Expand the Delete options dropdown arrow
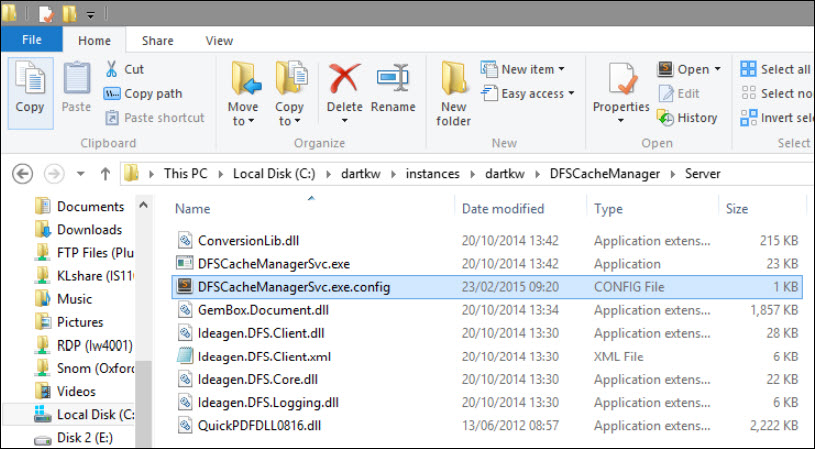The width and height of the screenshot is (815, 449). point(344,122)
